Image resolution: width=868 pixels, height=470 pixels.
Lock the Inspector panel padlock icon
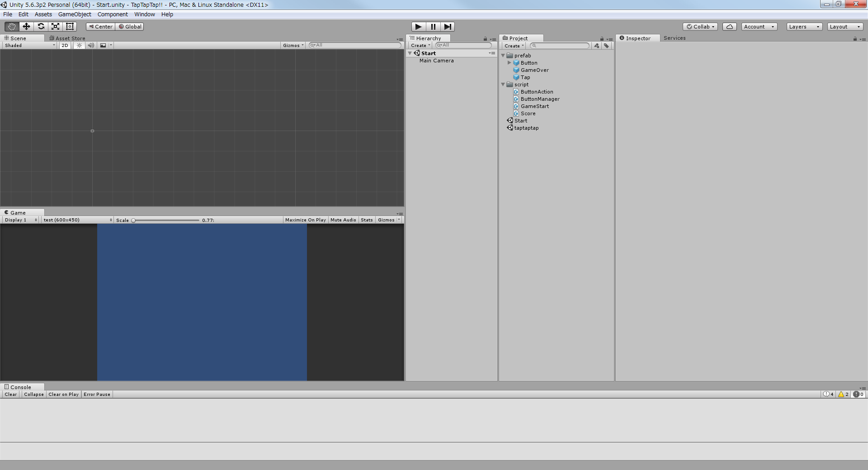click(855, 39)
